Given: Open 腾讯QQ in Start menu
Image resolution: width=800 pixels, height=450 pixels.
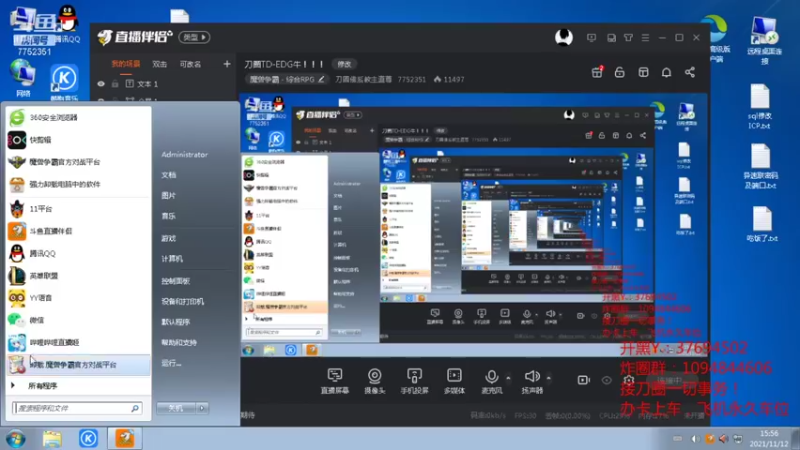Looking at the screenshot, I should click(78, 254).
